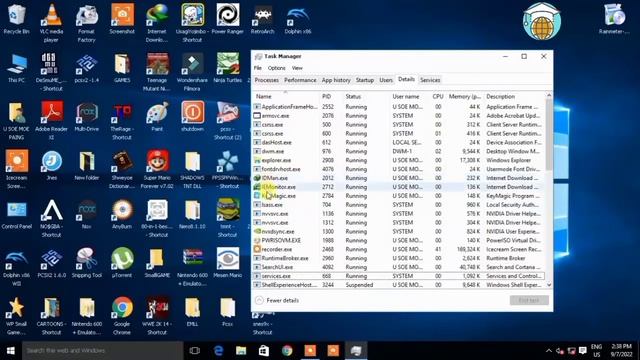Switch to the App history tab
This screenshot has width=640, height=360.
(x=336, y=80)
